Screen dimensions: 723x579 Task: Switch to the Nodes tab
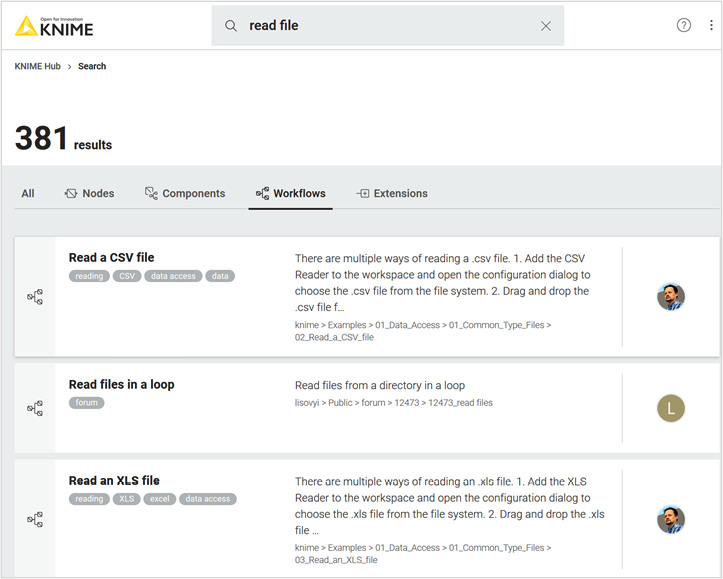pyautogui.click(x=89, y=194)
